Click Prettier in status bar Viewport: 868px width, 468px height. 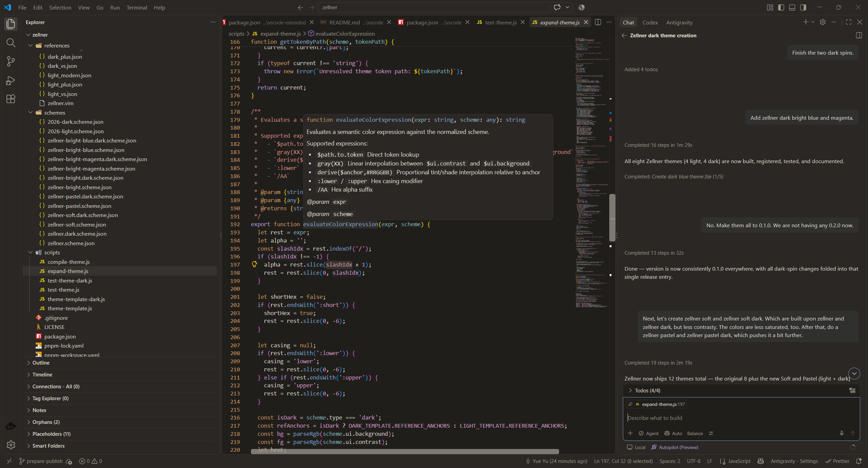pyautogui.click(x=837, y=461)
